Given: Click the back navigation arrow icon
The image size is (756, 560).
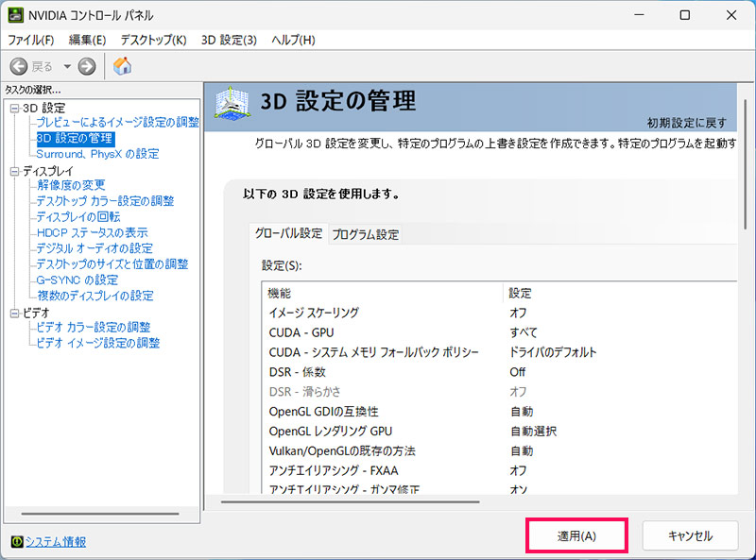Looking at the screenshot, I should point(19,66).
